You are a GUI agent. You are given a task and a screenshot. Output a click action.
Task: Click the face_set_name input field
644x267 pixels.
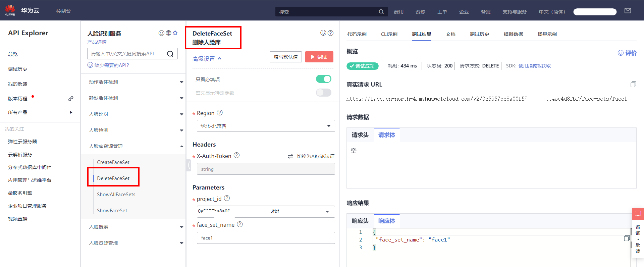[x=266, y=237]
